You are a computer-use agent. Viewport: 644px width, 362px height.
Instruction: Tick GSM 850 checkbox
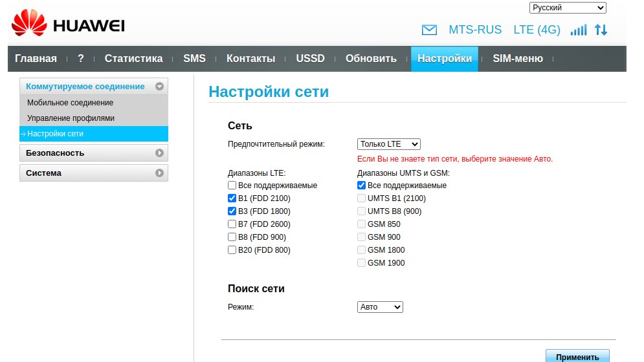click(361, 224)
